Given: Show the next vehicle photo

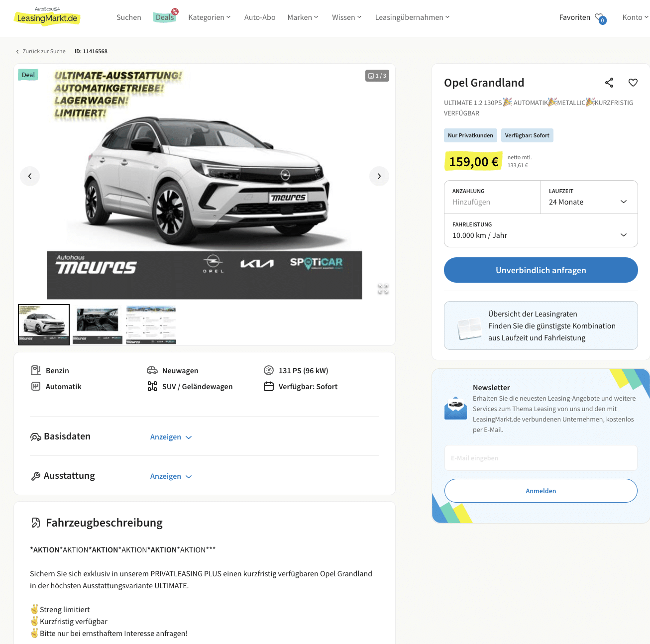Looking at the screenshot, I should point(379,176).
